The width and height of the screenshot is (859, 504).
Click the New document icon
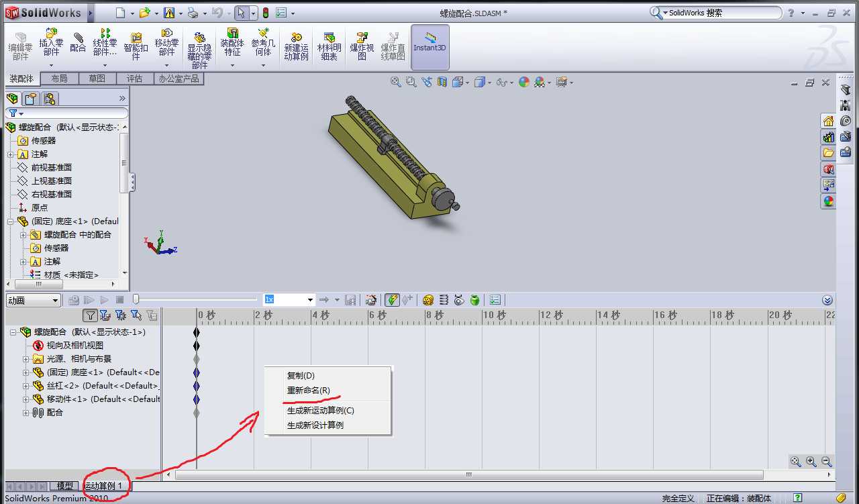click(x=120, y=13)
